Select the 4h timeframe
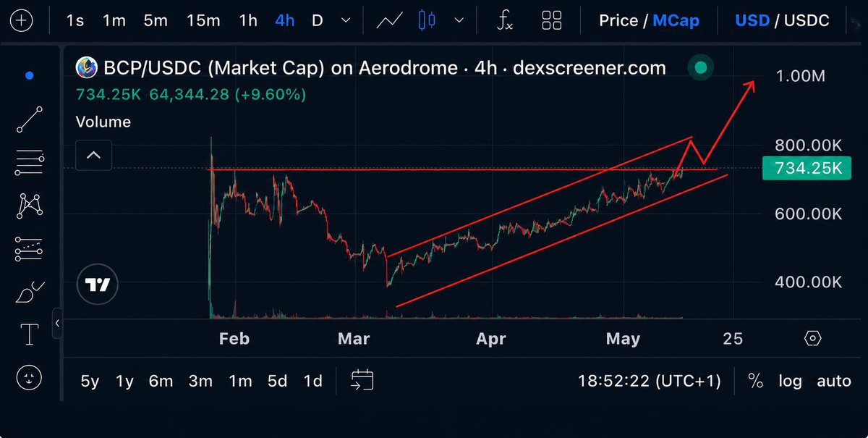Viewport: 868px width, 438px height. [x=285, y=20]
